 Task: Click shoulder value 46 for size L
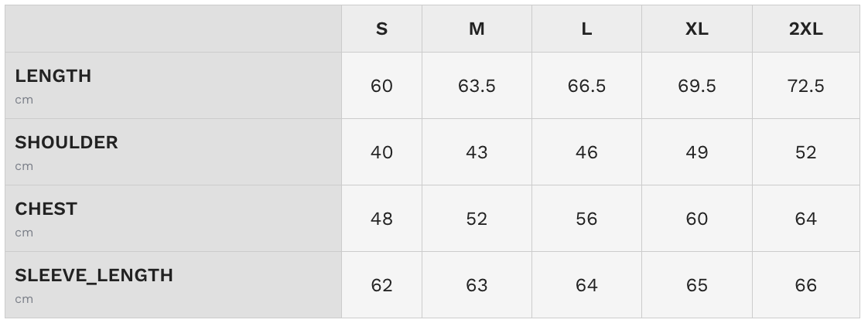coord(586,152)
